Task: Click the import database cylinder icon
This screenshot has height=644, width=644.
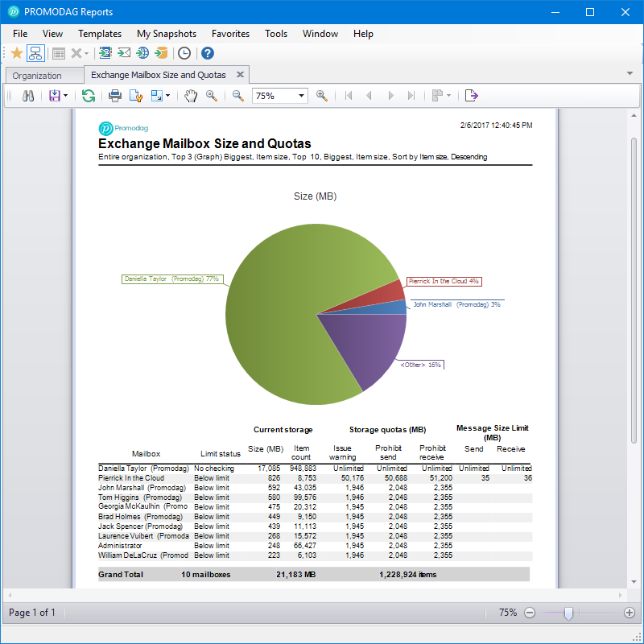Action: pos(162,53)
